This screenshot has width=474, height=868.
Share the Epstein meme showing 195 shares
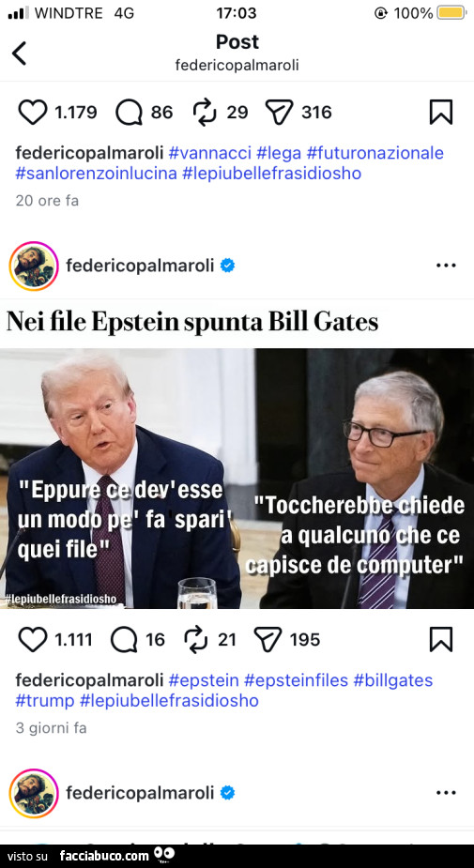(268, 640)
